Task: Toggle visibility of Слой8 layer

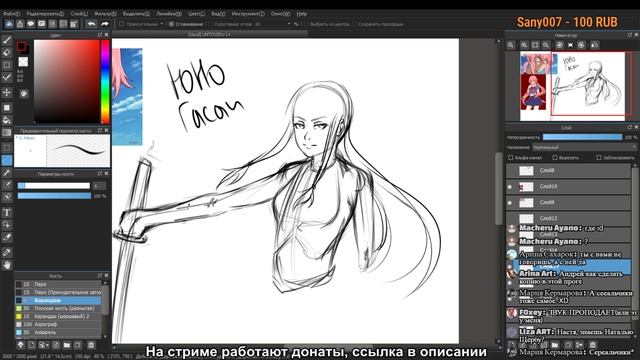Action: (x=510, y=171)
